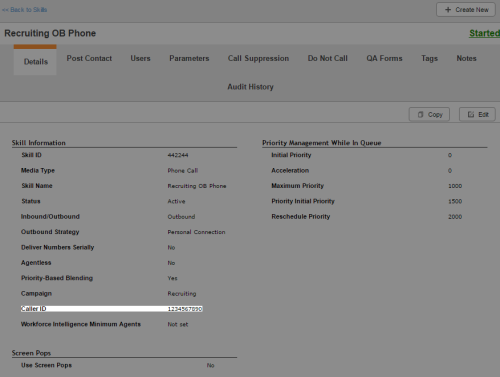Open the QA Forms tab
The image size is (500, 377).
pos(384,58)
